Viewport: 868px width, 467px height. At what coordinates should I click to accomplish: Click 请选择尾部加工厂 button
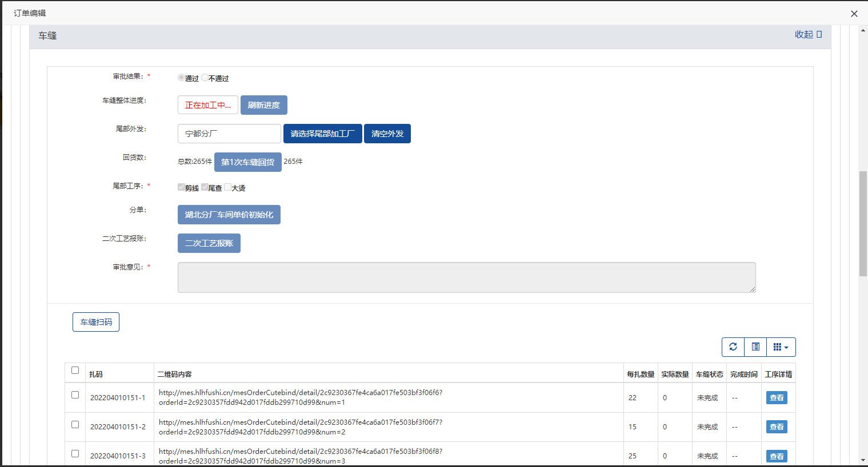[322, 134]
